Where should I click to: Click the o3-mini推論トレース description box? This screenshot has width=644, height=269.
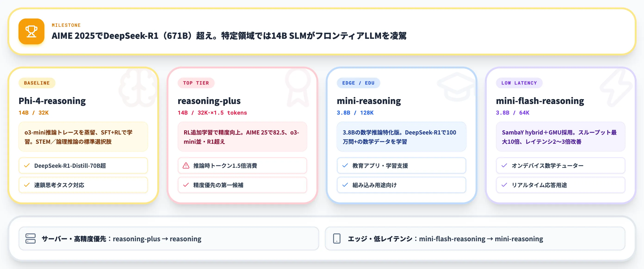(x=83, y=137)
